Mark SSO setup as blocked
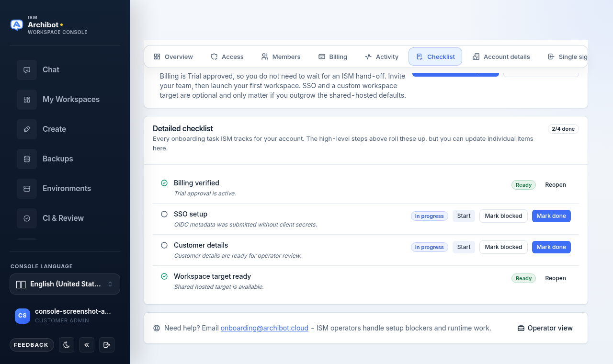Viewport: 613px width, 364px height. click(503, 216)
